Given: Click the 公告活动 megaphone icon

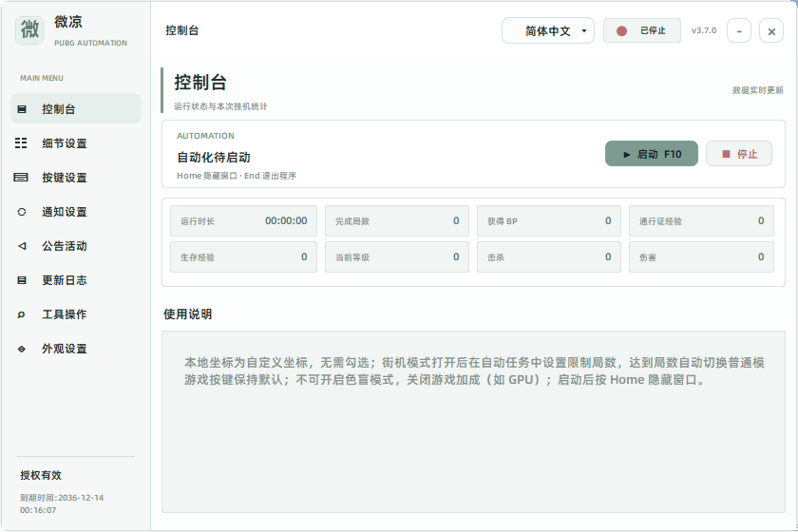Looking at the screenshot, I should click(21, 246).
